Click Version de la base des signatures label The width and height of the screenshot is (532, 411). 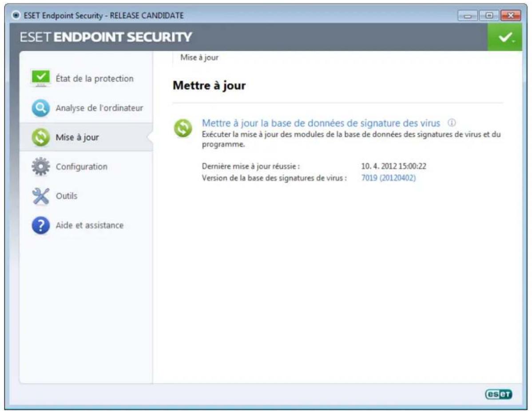click(x=274, y=178)
